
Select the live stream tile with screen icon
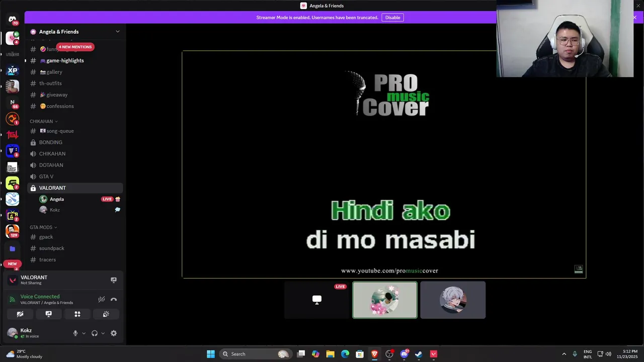[x=317, y=300]
